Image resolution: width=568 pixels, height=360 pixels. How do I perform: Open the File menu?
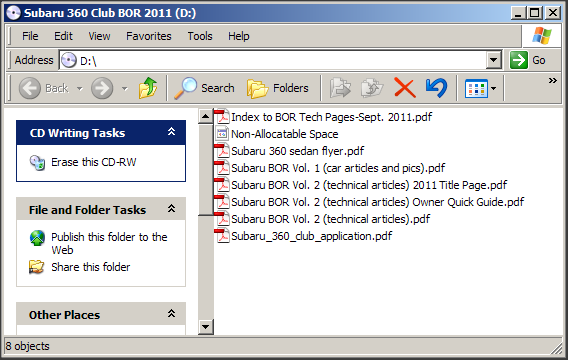pyautogui.click(x=30, y=36)
